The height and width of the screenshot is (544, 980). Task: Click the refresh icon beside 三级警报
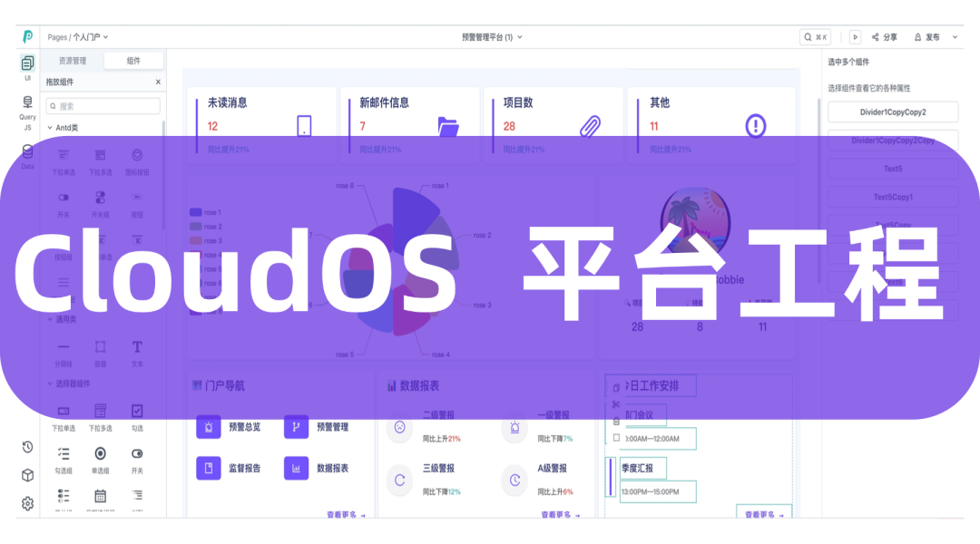[400, 481]
